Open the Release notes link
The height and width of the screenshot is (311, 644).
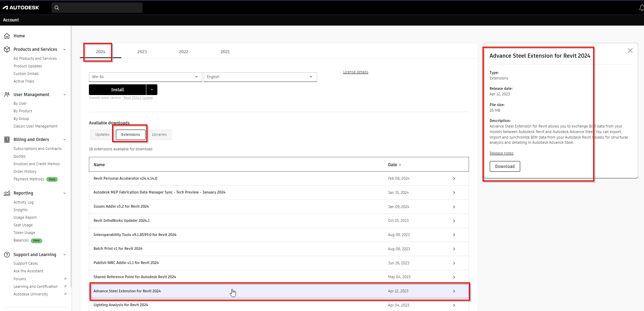click(x=501, y=153)
